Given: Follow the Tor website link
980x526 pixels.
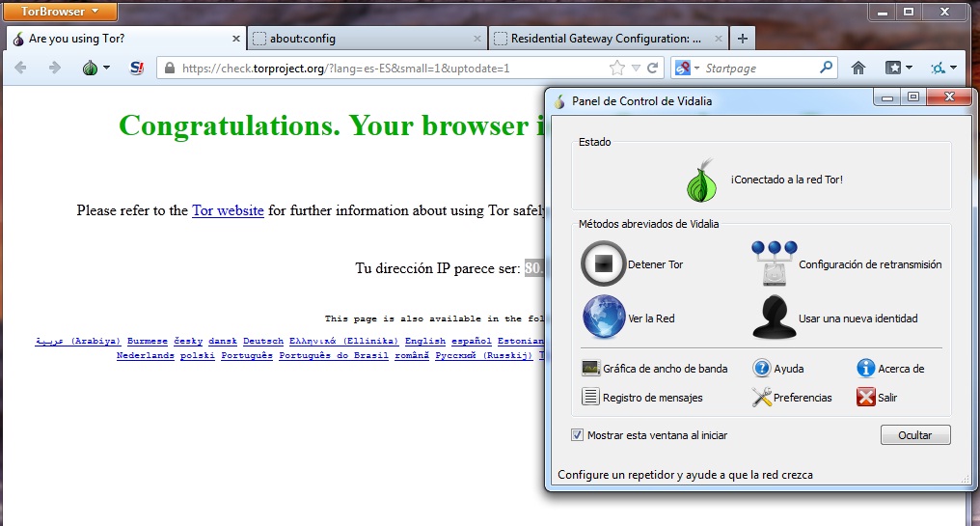Looking at the screenshot, I should click(x=228, y=210).
